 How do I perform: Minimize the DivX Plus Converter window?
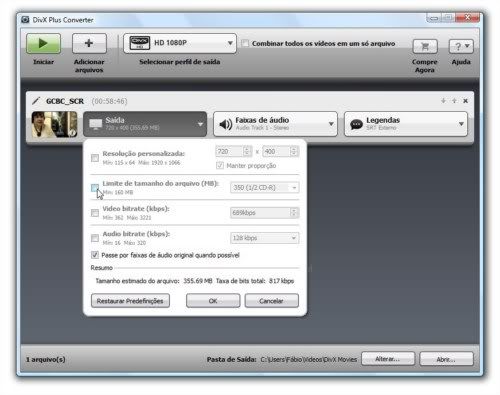434,18
